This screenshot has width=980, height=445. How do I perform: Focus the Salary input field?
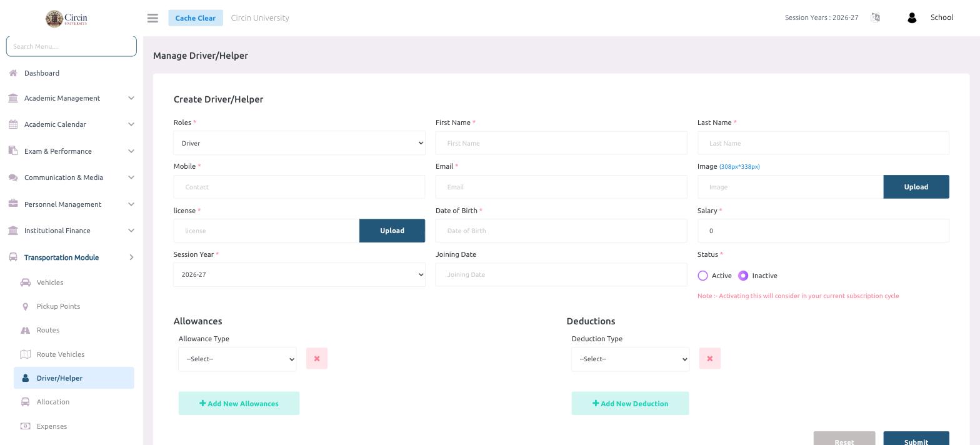tap(823, 231)
